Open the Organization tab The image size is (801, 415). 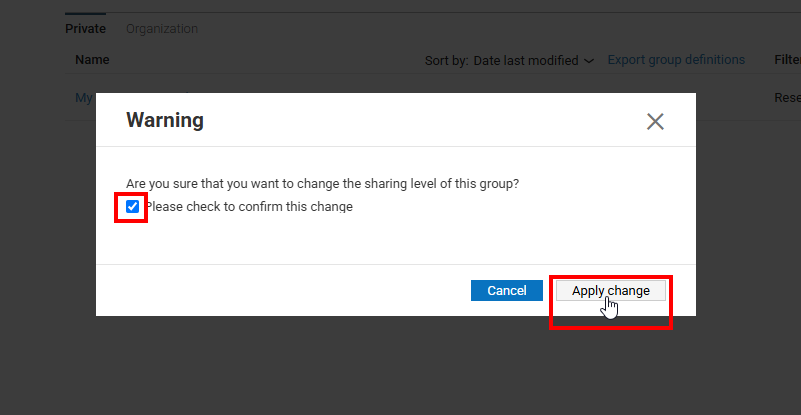point(162,29)
